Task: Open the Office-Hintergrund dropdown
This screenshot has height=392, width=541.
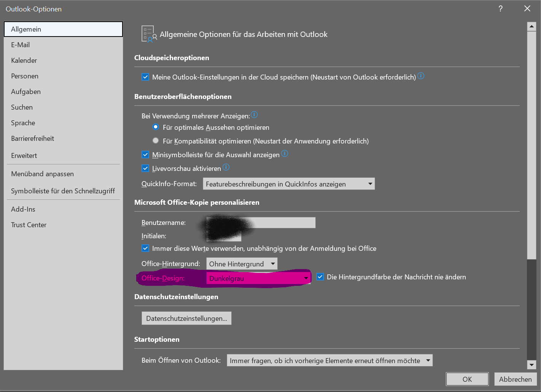Action: coord(242,264)
